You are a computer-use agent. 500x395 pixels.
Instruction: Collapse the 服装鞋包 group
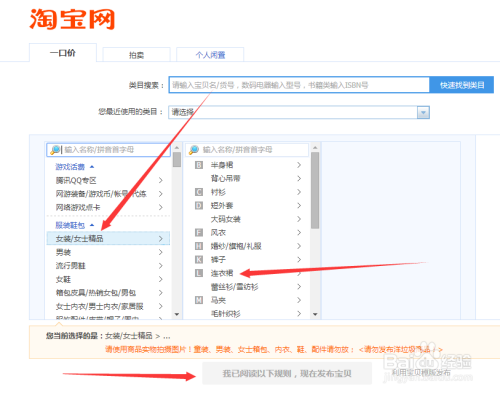click(x=75, y=225)
